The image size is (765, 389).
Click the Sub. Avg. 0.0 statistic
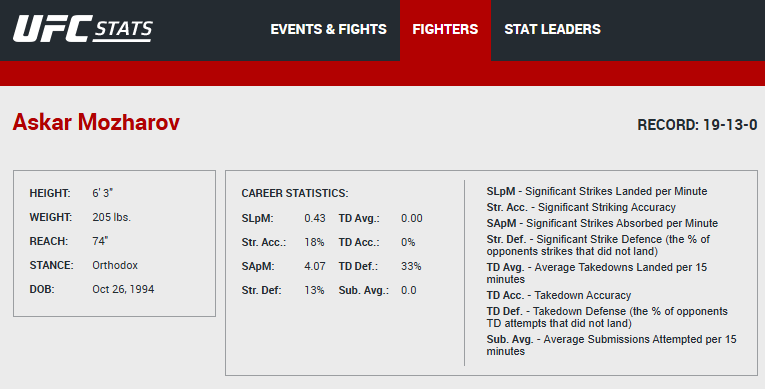(x=409, y=290)
